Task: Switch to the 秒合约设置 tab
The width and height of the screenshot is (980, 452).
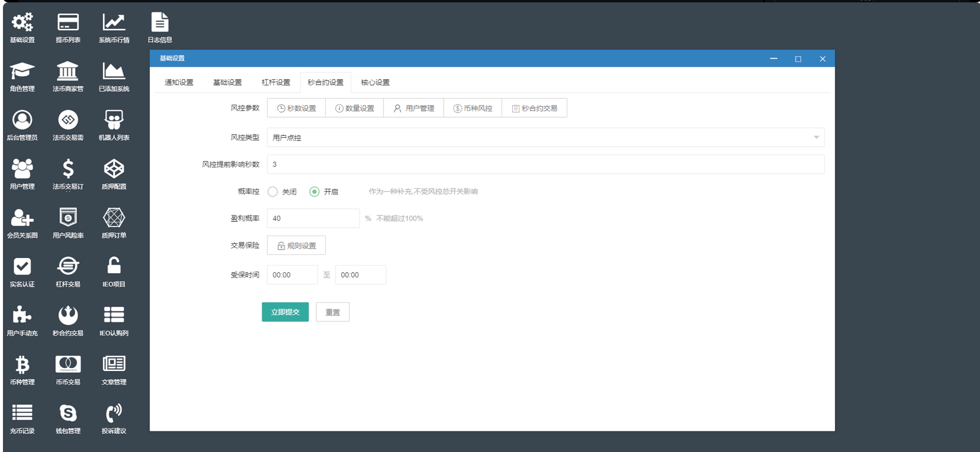Action: [x=326, y=82]
